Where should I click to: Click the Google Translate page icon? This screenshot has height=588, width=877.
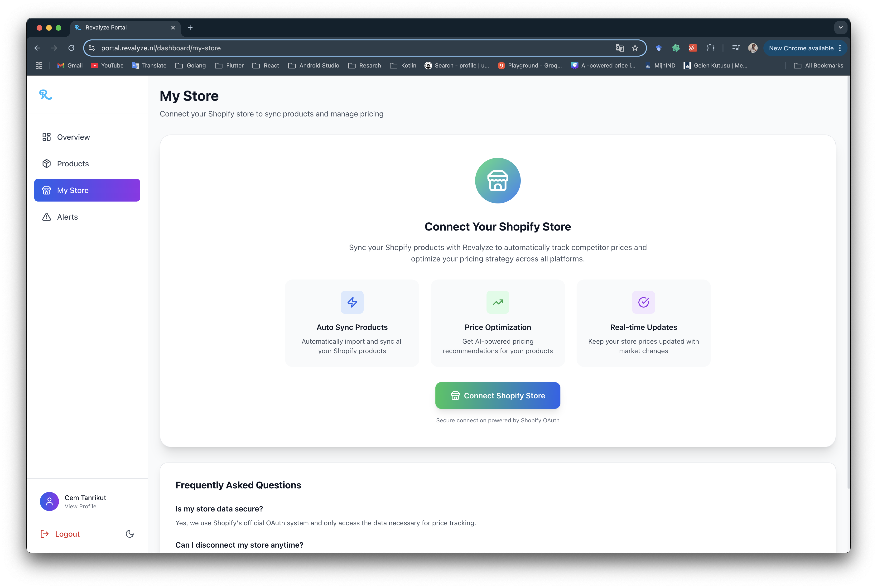(619, 48)
